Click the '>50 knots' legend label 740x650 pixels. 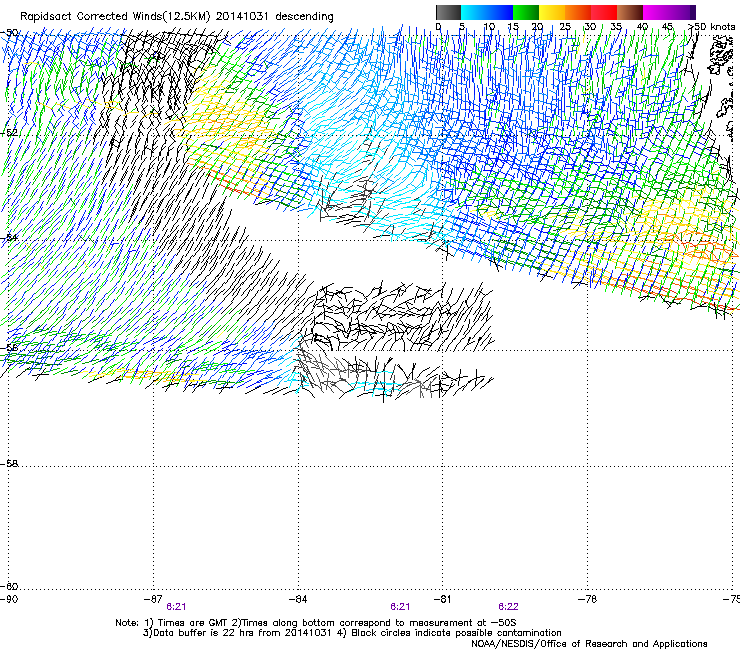[x=712, y=26]
